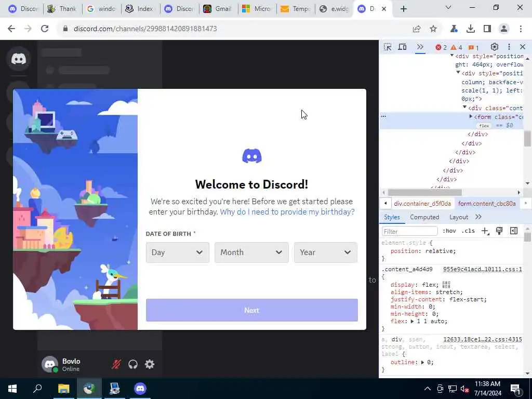Open the ellipsis menu beside form node
This screenshot has height=399, width=532.
click(383, 116)
